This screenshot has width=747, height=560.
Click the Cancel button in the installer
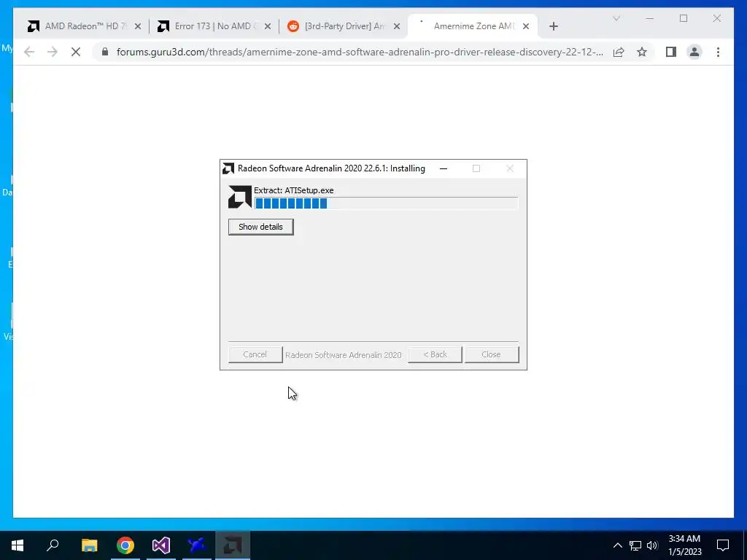coord(255,354)
